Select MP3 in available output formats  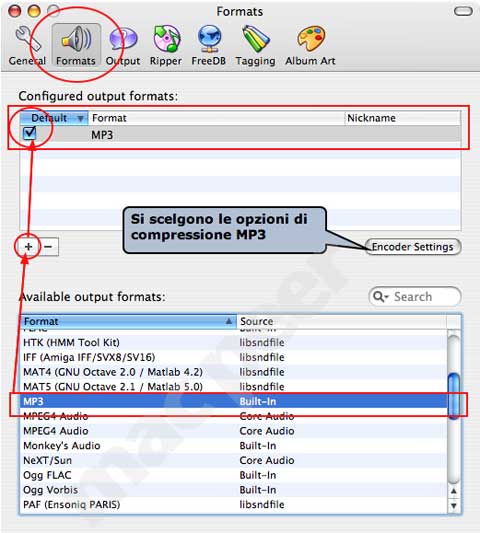(x=233, y=401)
